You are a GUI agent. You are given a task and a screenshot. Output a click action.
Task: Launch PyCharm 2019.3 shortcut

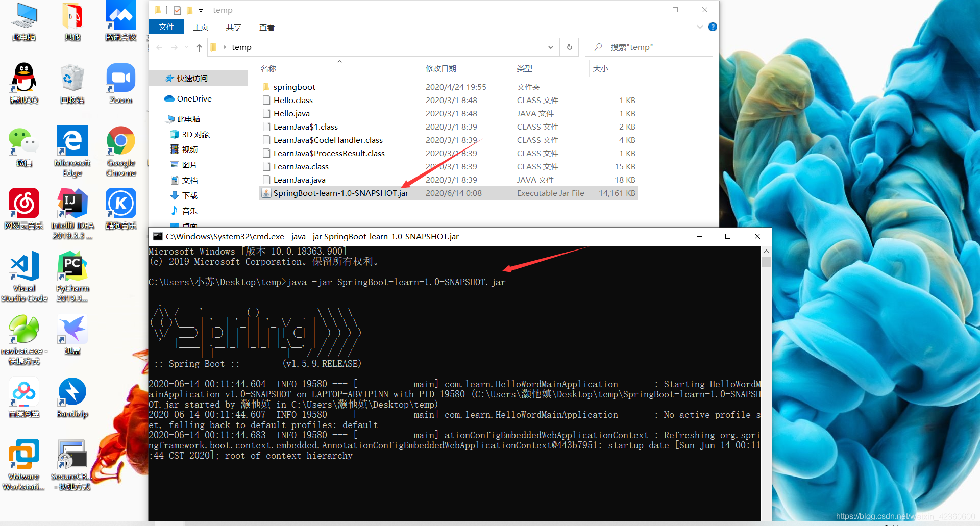(72, 277)
